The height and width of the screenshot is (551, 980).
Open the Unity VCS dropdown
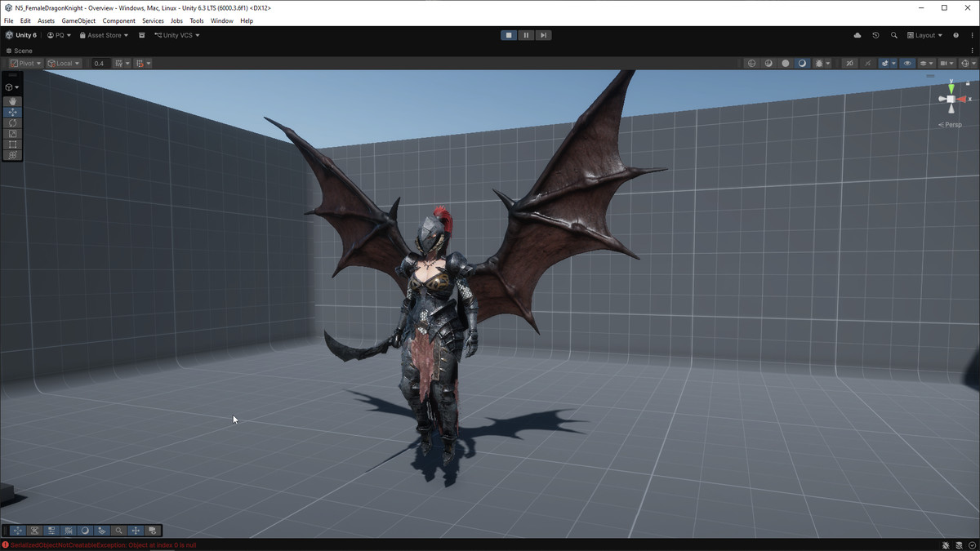point(176,35)
